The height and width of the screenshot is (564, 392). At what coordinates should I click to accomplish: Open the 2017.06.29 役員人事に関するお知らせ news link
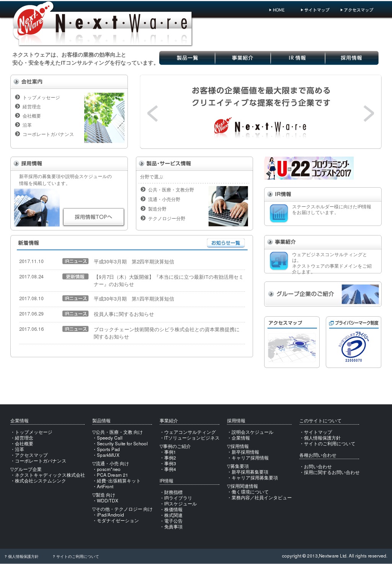[124, 314]
